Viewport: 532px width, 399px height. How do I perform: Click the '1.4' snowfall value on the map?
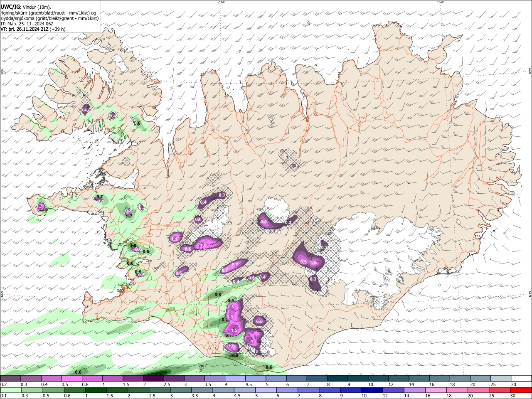click(x=250, y=341)
